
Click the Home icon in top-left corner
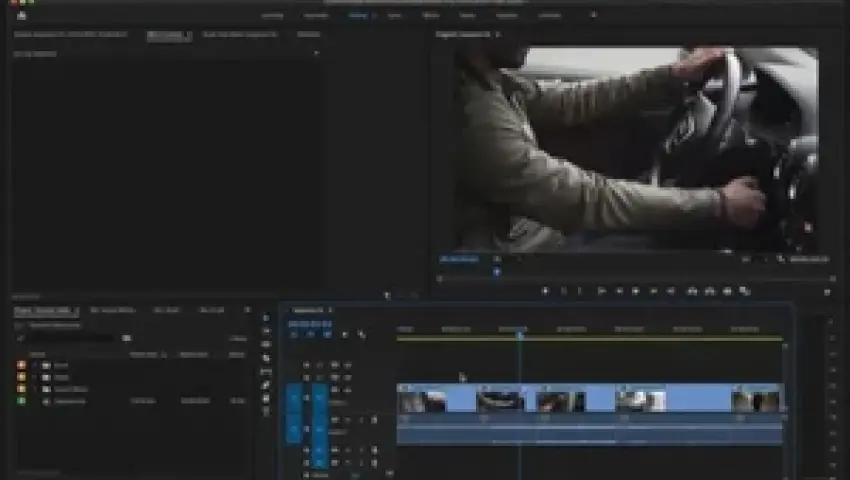click(21, 15)
